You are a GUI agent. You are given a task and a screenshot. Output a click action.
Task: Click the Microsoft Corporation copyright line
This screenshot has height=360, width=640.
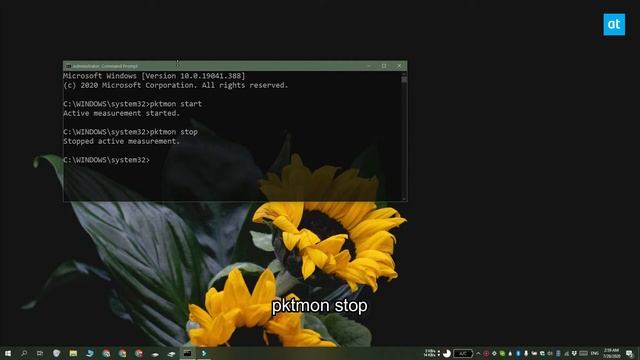tap(176, 85)
